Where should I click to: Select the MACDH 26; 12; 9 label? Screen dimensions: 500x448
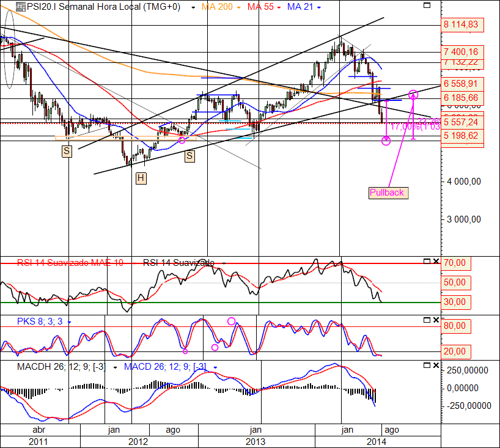click(x=61, y=367)
